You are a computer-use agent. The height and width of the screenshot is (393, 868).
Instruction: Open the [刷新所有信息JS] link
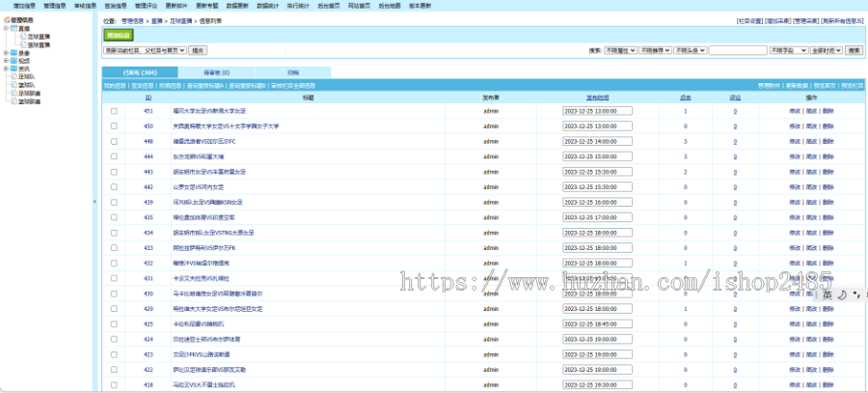pos(842,21)
